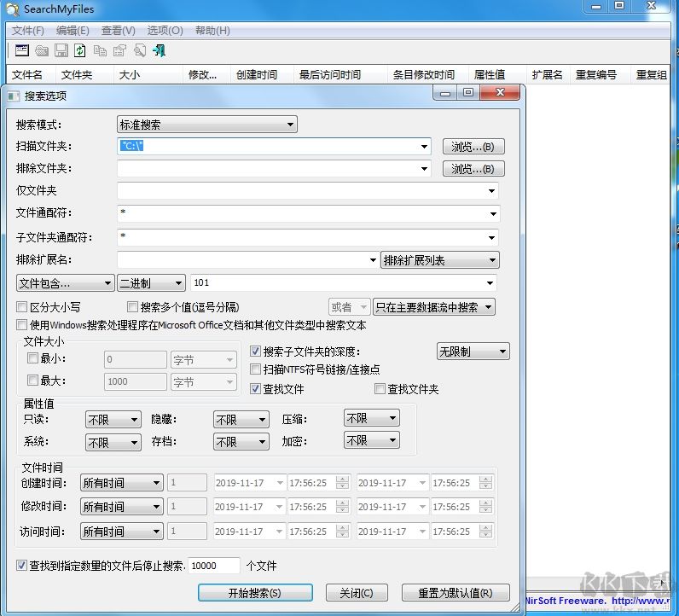
Task: Click the copy items toolbar icon
Action: point(100,51)
